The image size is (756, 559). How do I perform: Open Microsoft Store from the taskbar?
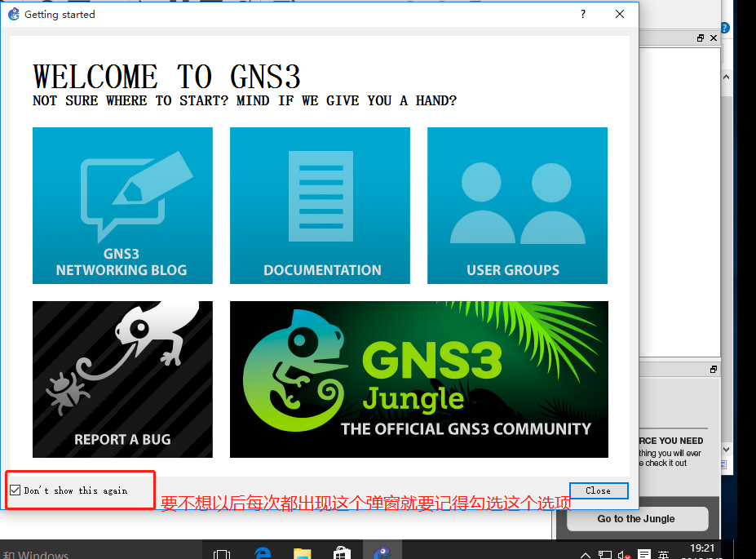pos(342,553)
